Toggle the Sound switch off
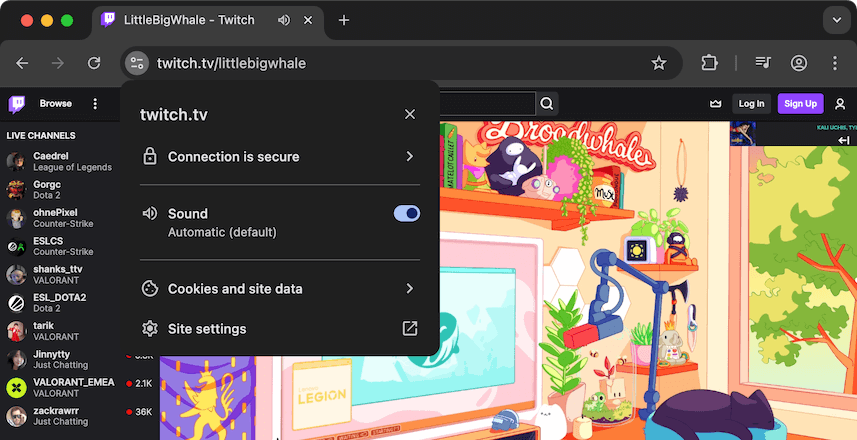The height and width of the screenshot is (440, 857). 407,213
